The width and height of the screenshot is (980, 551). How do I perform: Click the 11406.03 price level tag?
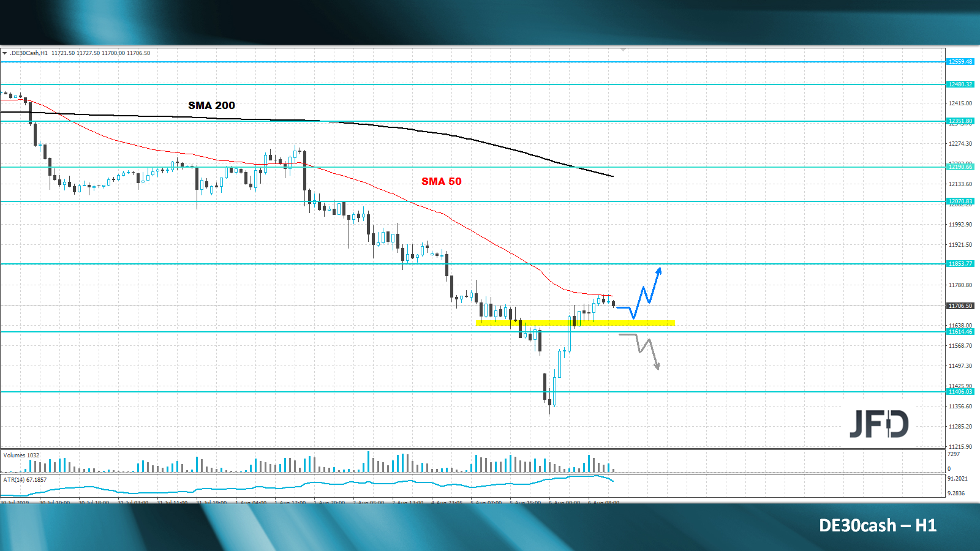(960, 392)
